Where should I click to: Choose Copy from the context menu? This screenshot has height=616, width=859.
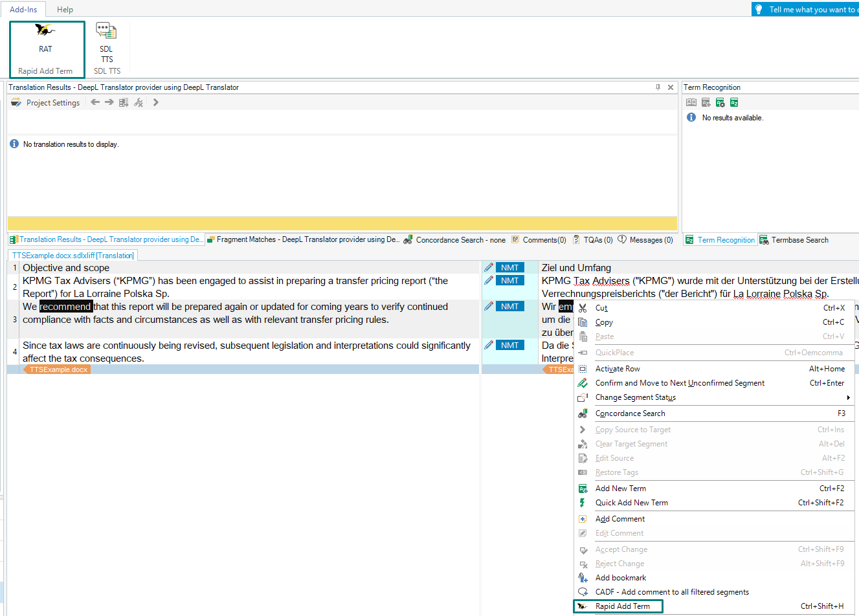[x=715, y=322]
